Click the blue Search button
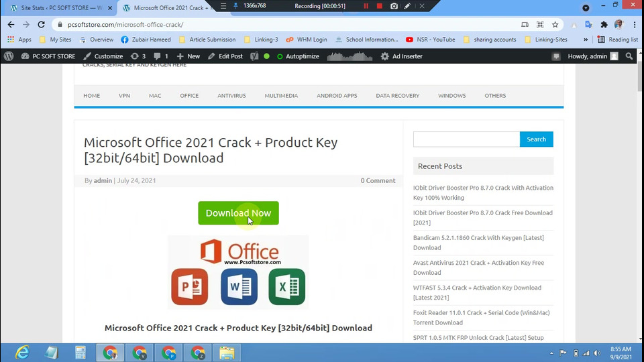This screenshot has height=362, width=644. [x=537, y=139]
